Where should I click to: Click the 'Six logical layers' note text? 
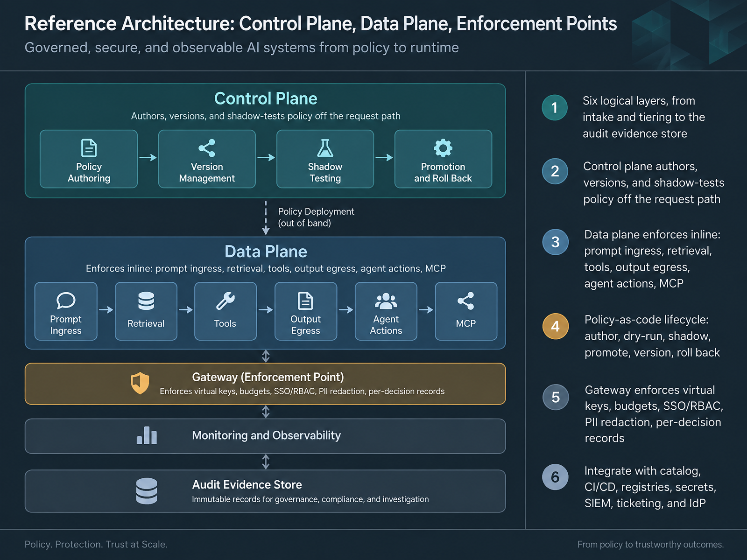pyautogui.click(x=644, y=117)
